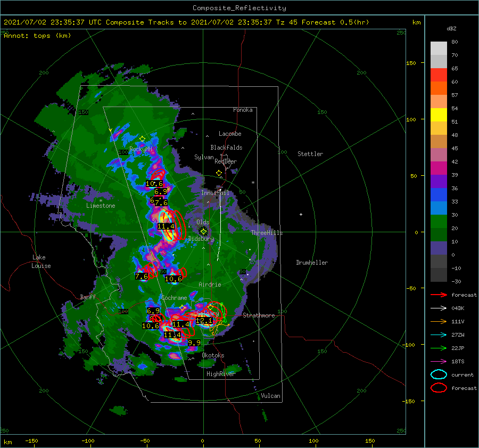
Task: Click the 04DK track name in legend
Action: coord(458,308)
